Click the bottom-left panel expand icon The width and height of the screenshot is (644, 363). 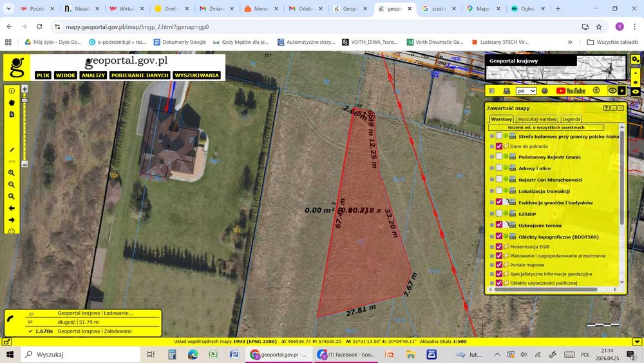pos(6,342)
